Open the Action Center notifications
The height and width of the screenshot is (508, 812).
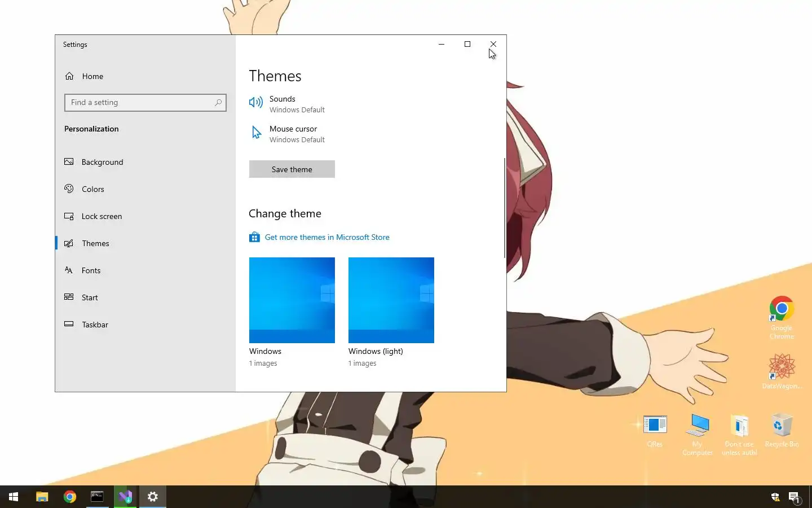coord(795,497)
